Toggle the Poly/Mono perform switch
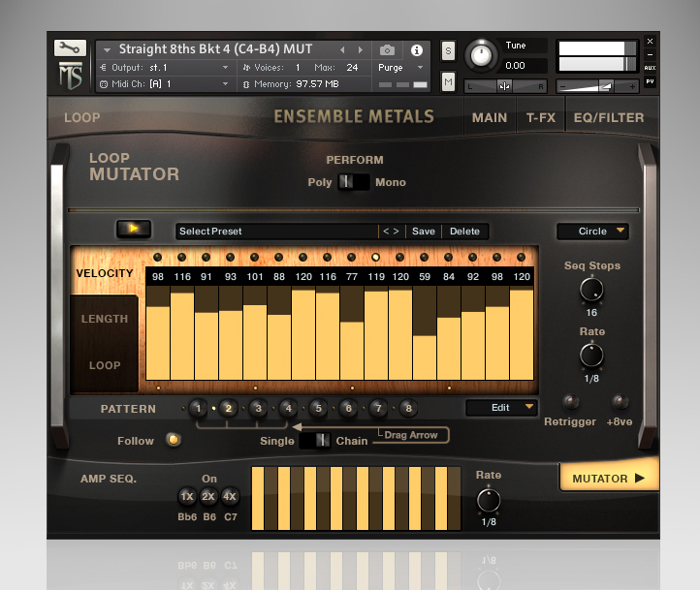This screenshot has height=590, width=700. click(354, 182)
